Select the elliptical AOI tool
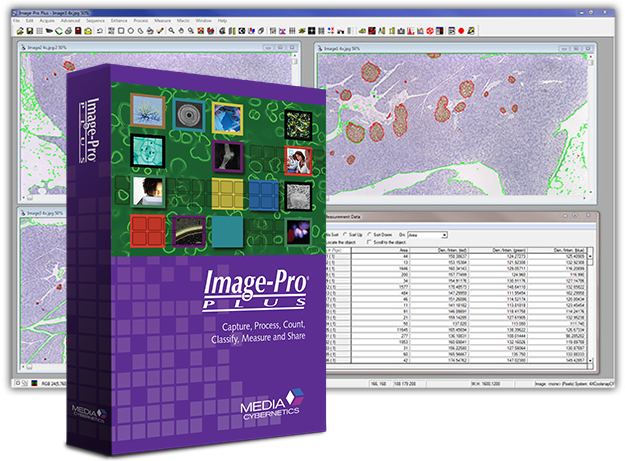 click(131, 31)
